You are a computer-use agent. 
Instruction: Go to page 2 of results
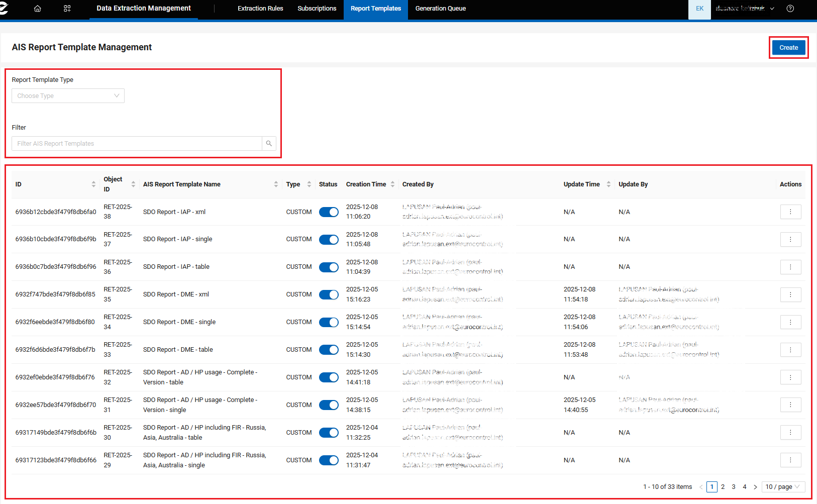[x=723, y=487]
